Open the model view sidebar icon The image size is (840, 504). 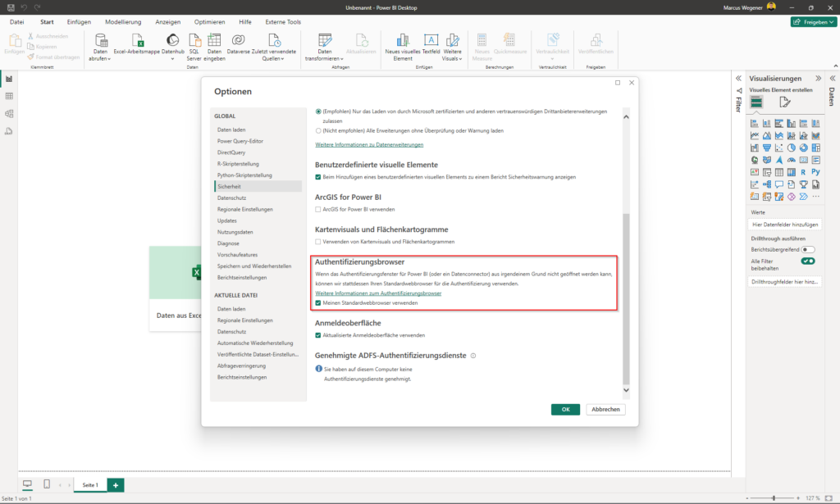[x=9, y=113]
